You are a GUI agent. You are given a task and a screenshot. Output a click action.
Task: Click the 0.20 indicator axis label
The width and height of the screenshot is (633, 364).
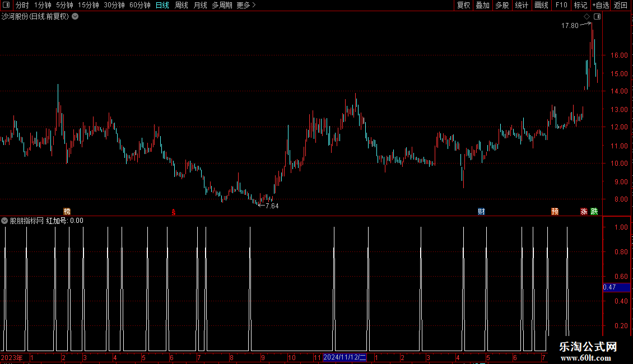point(621,326)
